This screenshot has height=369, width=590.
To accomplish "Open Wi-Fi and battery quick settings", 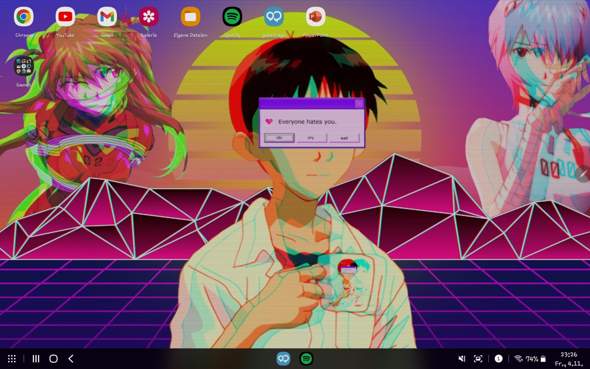I will [x=530, y=359].
